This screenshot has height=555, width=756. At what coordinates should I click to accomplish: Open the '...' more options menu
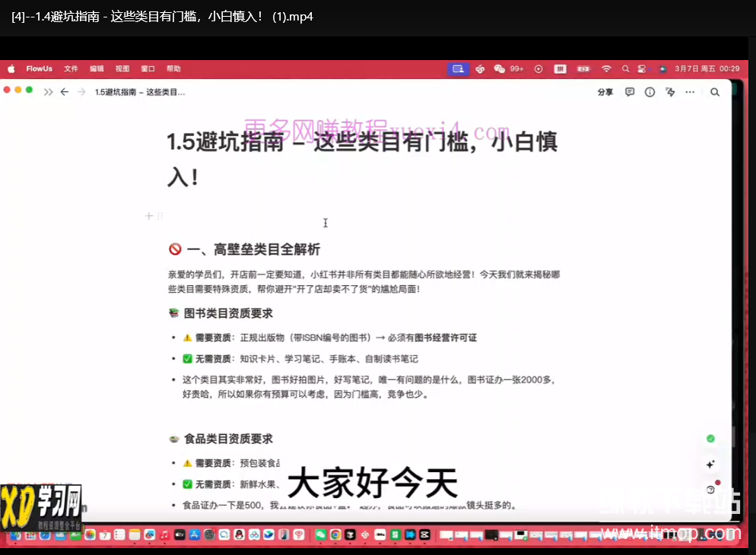point(690,92)
